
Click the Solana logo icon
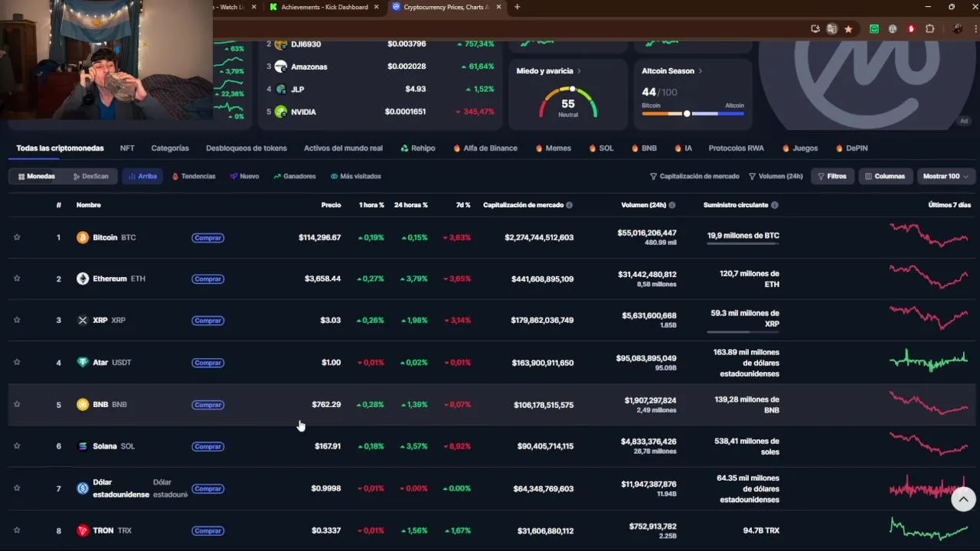(x=83, y=446)
